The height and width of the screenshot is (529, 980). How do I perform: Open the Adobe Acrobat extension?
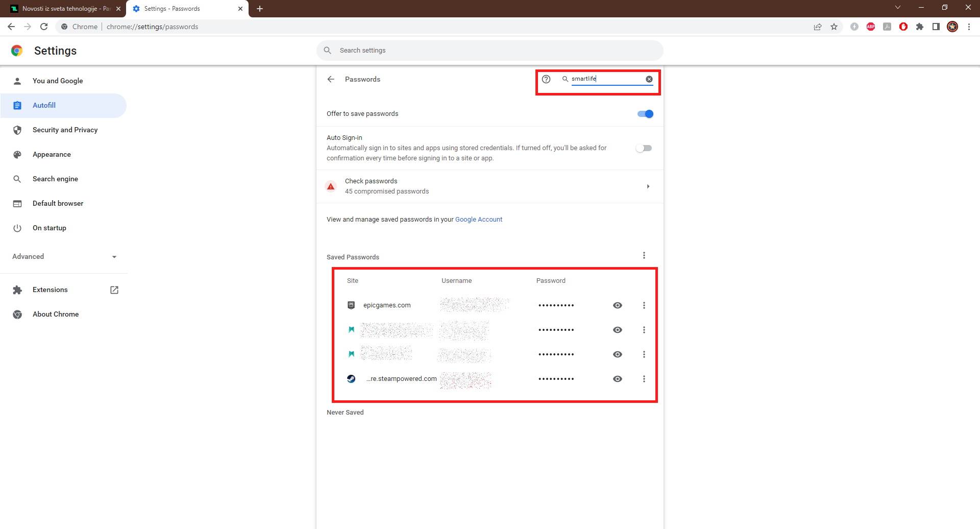887,27
